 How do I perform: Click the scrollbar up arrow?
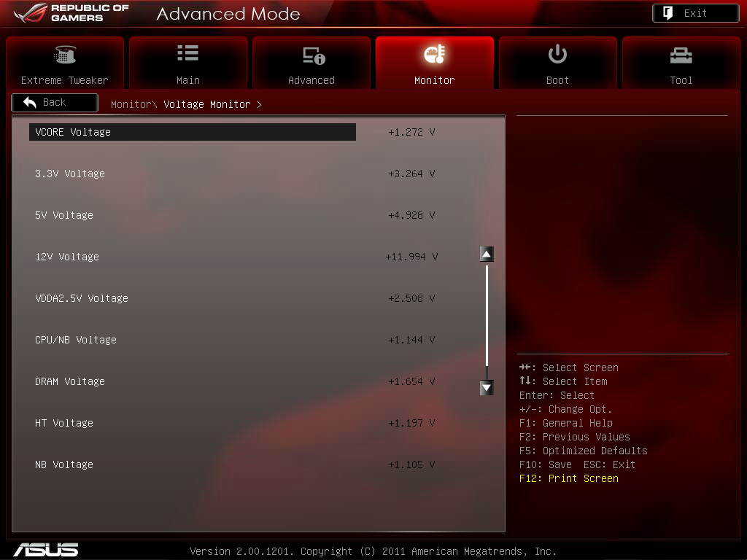tap(487, 254)
